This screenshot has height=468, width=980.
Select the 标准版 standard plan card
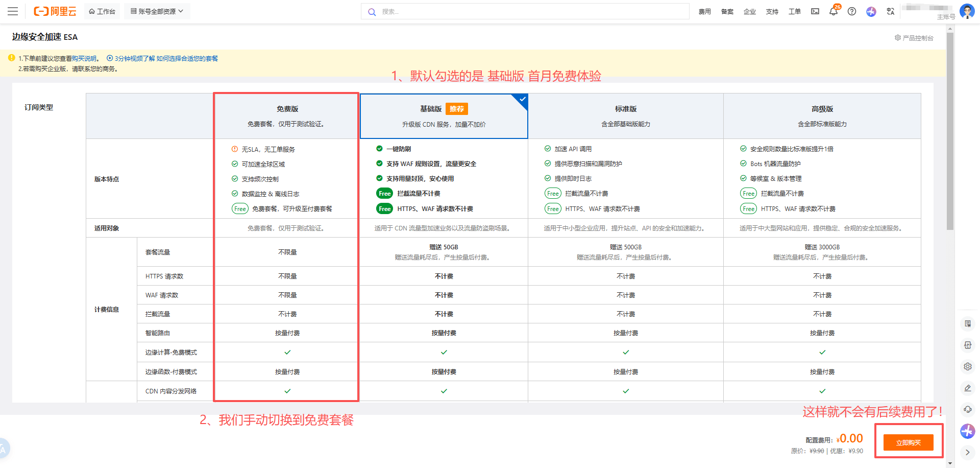pyautogui.click(x=625, y=116)
